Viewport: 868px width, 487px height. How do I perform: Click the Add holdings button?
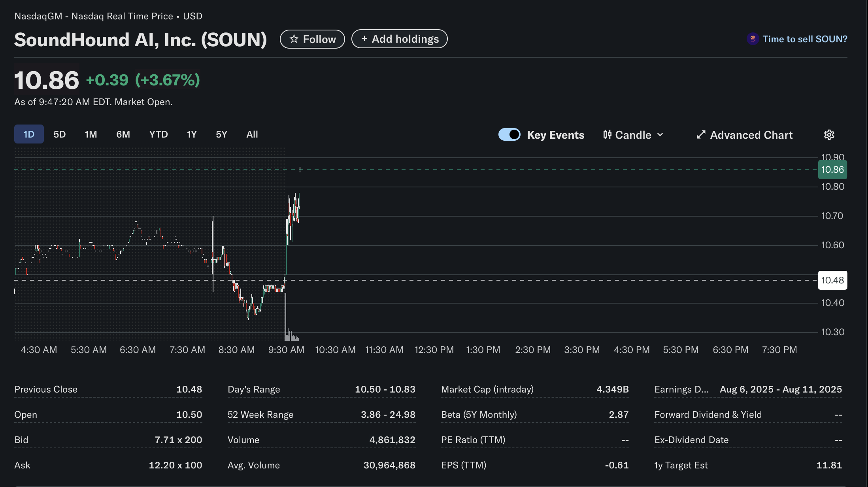click(x=399, y=39)
